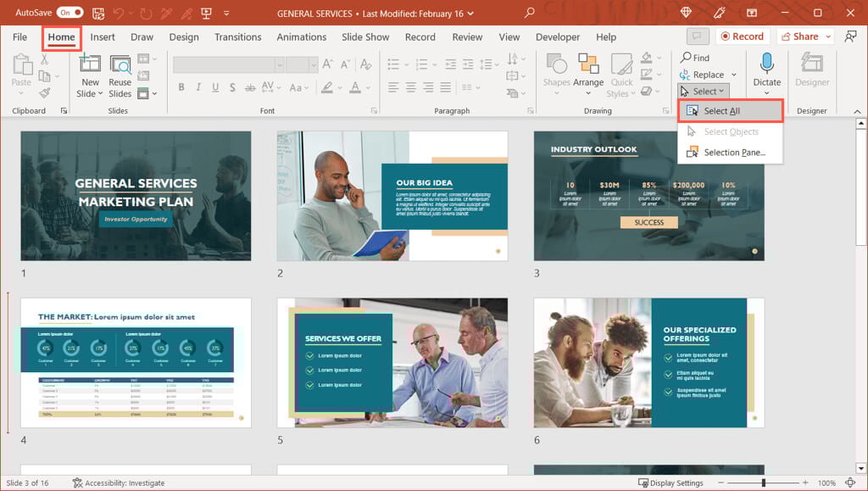Click the Search magnifier in title bar
The width and height of the screenshot is (868, 491).
click(x=530, y=13)
